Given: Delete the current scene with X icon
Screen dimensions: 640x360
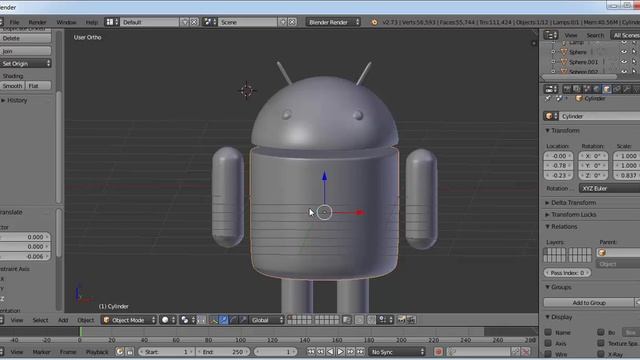Looking at the screenshot, I should click(x=292, y=22).
